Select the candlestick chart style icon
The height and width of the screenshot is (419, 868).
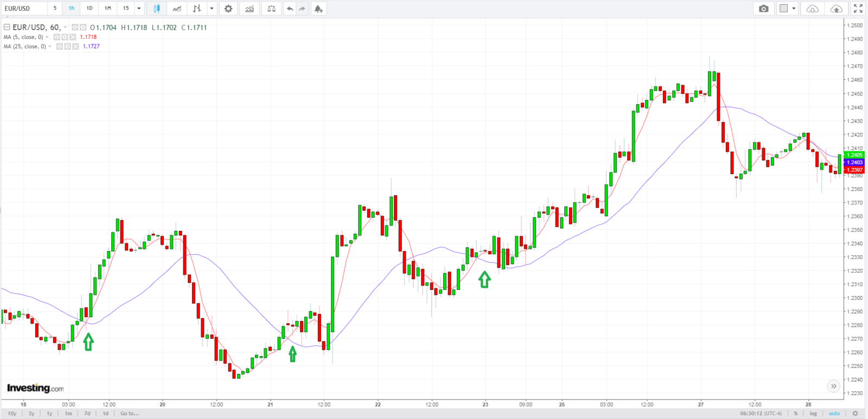point(157,9)
